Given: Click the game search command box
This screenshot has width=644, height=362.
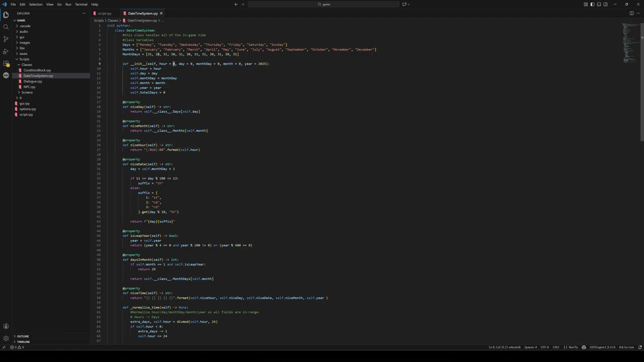Looking at the screenshot, I should tap(325, 5).
